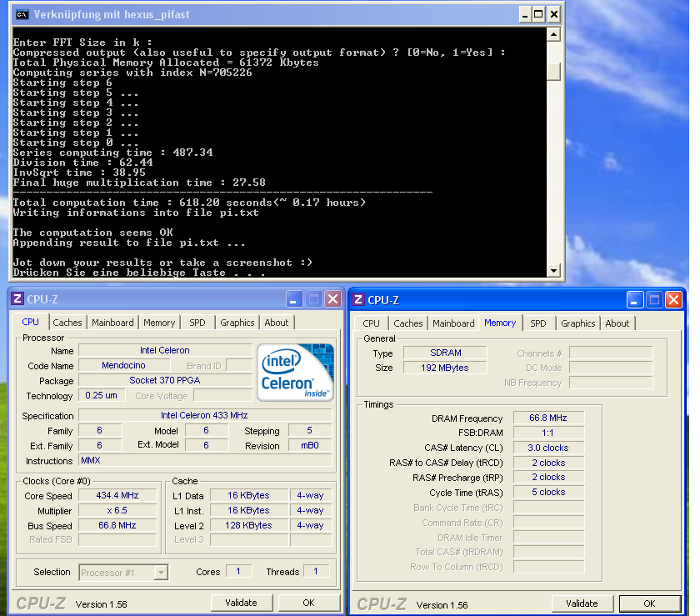700x616 pixels.
Task: Close the left CPU-Z window
Action: tap(333, 299)
